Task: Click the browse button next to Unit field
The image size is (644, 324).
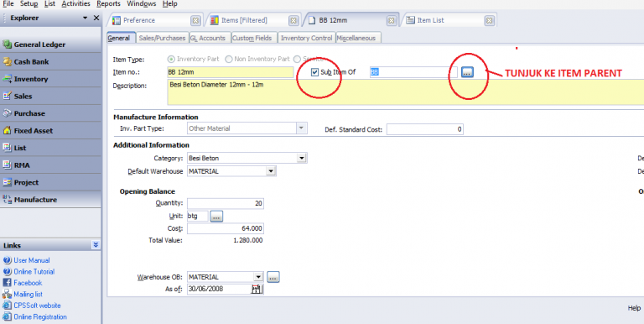Action: (216, 217)
